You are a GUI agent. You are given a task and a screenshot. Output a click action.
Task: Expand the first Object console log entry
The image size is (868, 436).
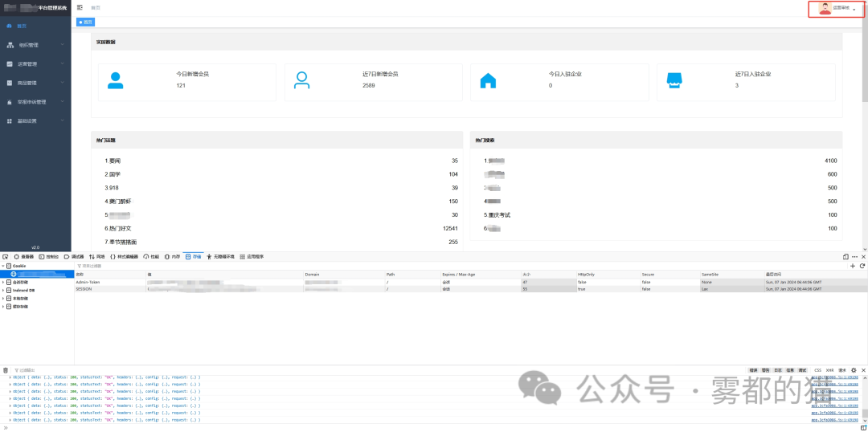(x=10, y=377)
